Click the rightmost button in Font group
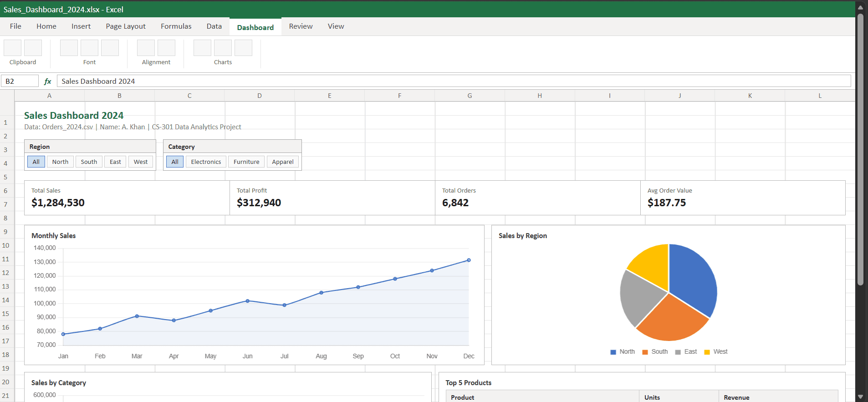The width and height of the screenshot is (868, 402). point(110,48)
